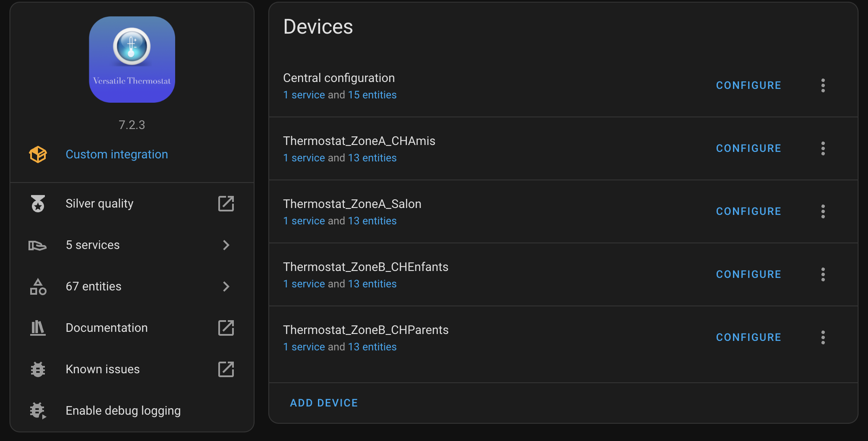Expand the 67 entities chevron
Viewport: 868px width, 441px height.
click(x=226, y=287)
